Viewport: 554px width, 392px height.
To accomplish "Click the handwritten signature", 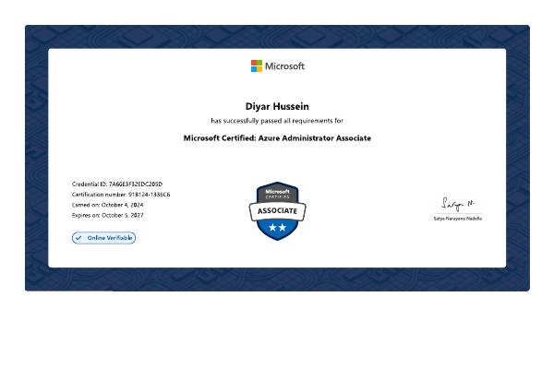I will tap(458, 204).
